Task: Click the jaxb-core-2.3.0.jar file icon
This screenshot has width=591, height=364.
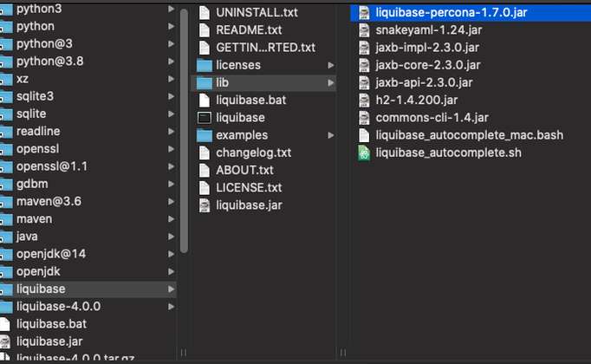Action: pos(364,65)
